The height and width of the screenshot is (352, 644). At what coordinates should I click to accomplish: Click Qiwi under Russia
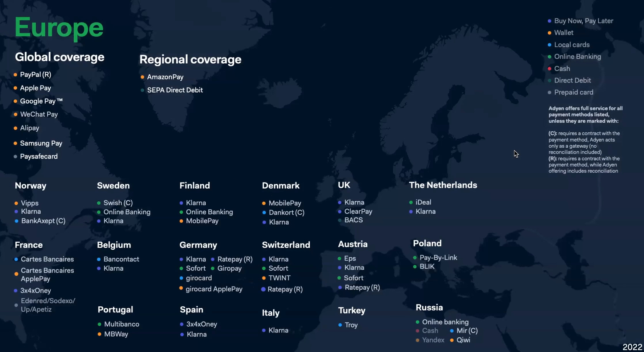[463, 340]
